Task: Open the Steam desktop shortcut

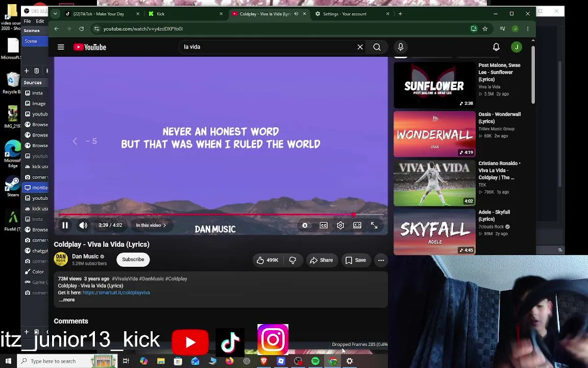Action: pos(12,187)
